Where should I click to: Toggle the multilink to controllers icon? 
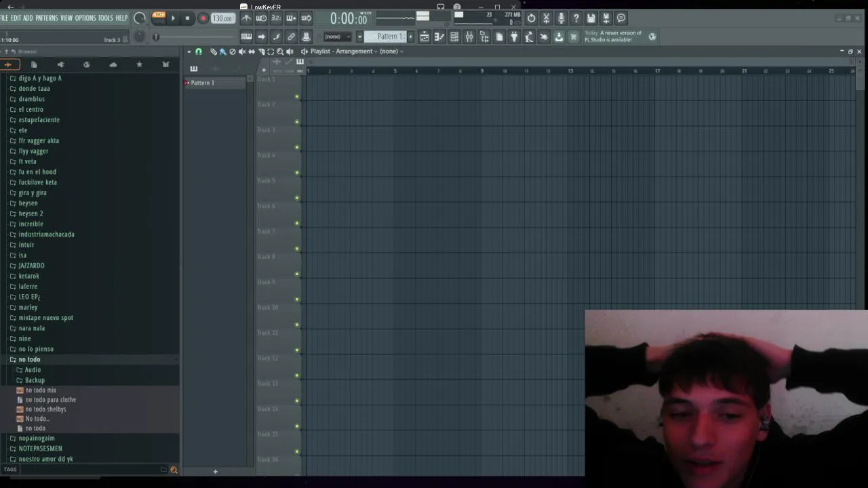(x=291, y=37)
